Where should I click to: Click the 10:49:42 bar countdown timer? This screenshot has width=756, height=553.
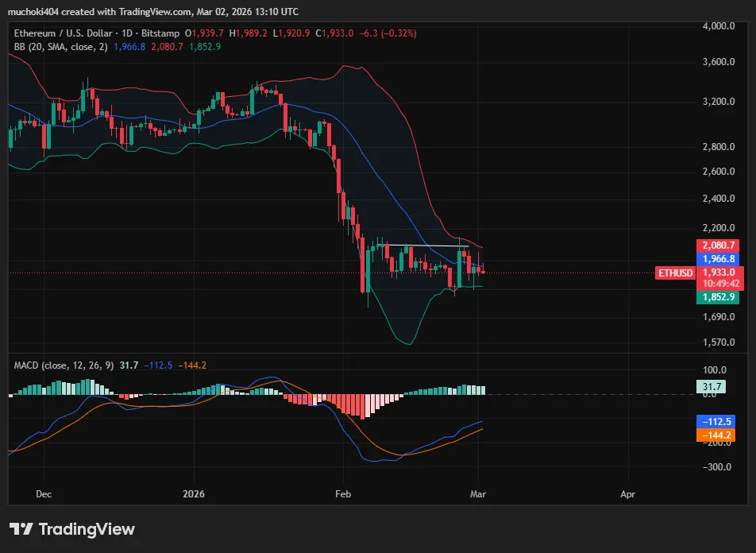[717, 283]
